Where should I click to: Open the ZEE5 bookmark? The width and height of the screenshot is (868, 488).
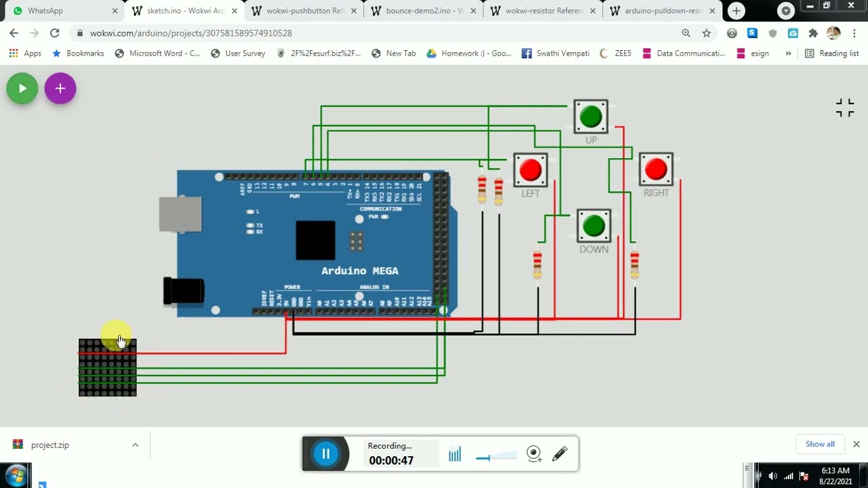pyautogui.click(x=616, y=53)
